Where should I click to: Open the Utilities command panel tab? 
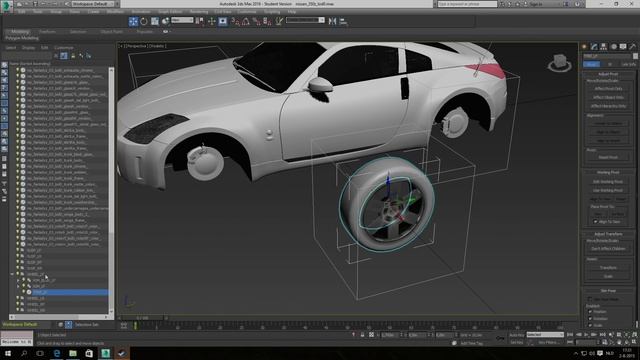(x=633, y=47)
